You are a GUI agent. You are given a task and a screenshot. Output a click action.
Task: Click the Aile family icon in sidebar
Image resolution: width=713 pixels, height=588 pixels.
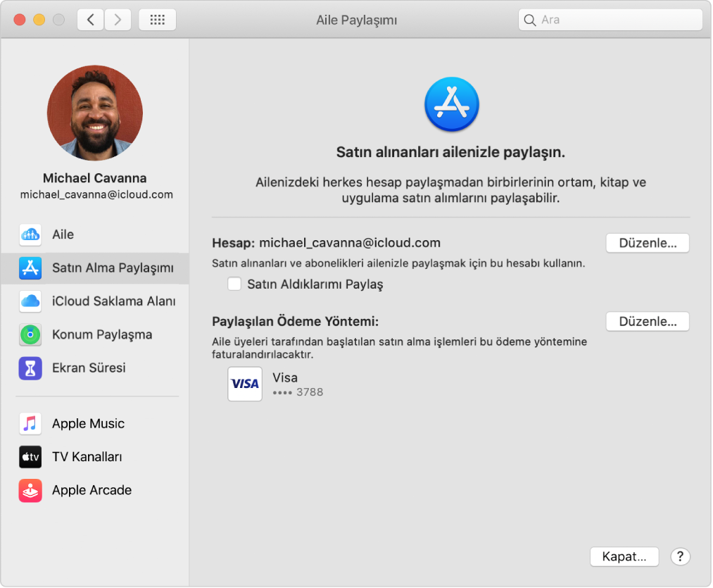click(x=30, y=234)
